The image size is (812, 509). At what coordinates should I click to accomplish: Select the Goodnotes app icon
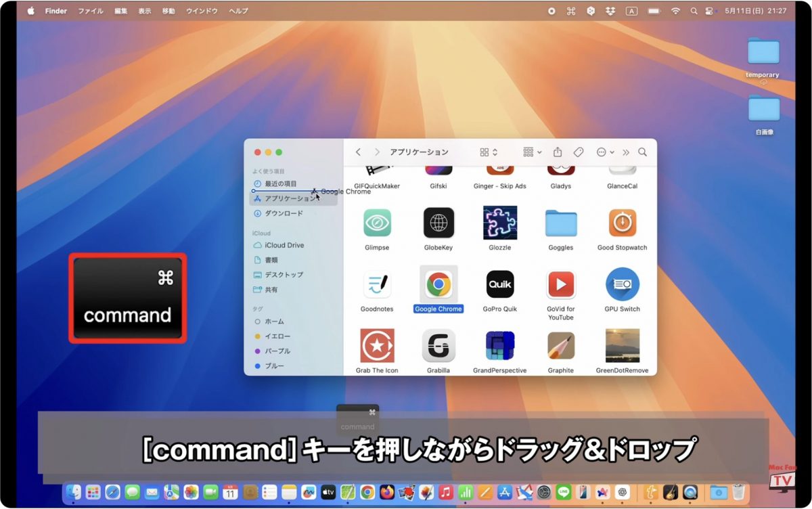coord(377,284)
